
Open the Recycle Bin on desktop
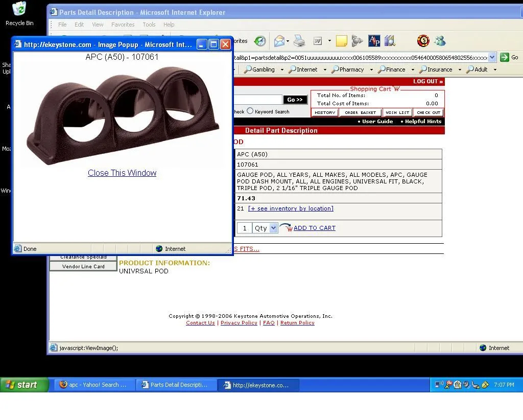[19, 13]
